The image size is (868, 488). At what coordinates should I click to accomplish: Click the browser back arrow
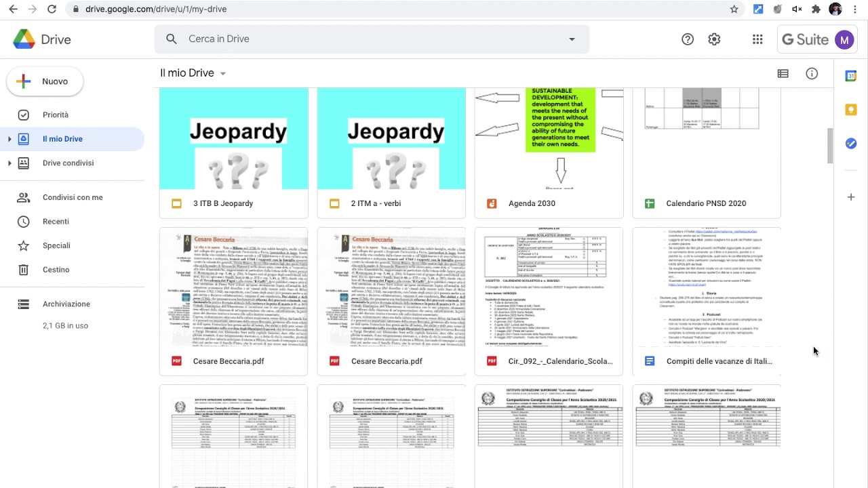coord(13,9)
